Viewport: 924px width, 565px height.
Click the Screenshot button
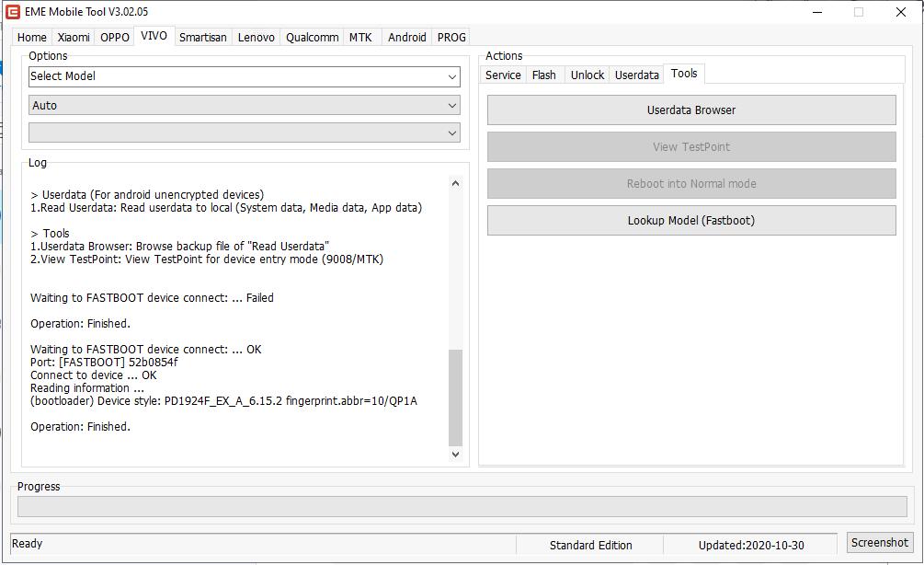pos(880,543)
